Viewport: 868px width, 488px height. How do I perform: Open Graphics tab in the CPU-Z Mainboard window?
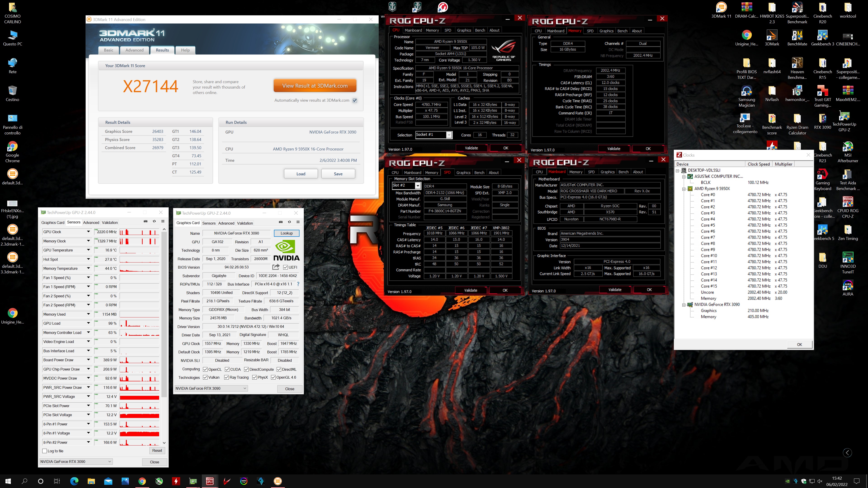click(x=608, y=172)
